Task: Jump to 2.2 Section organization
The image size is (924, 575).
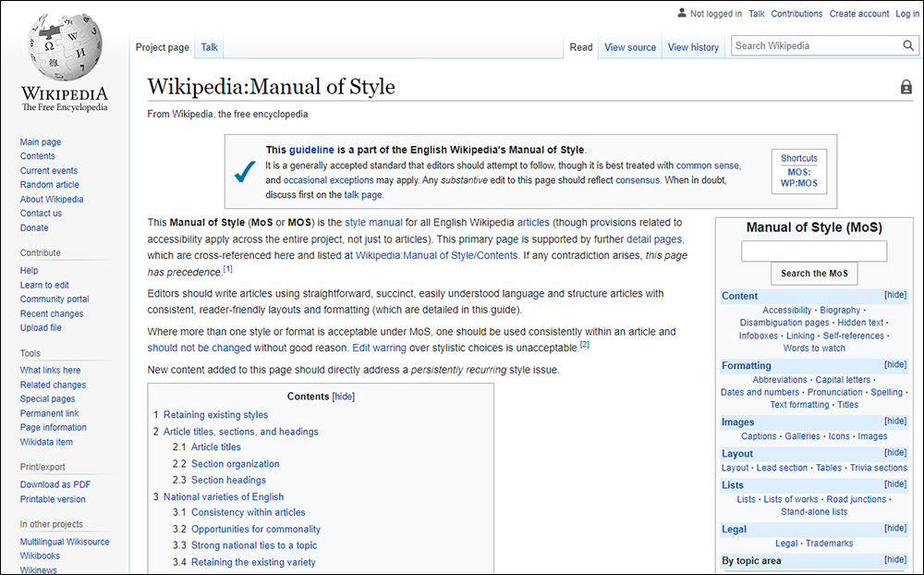Action: [235, 464]
